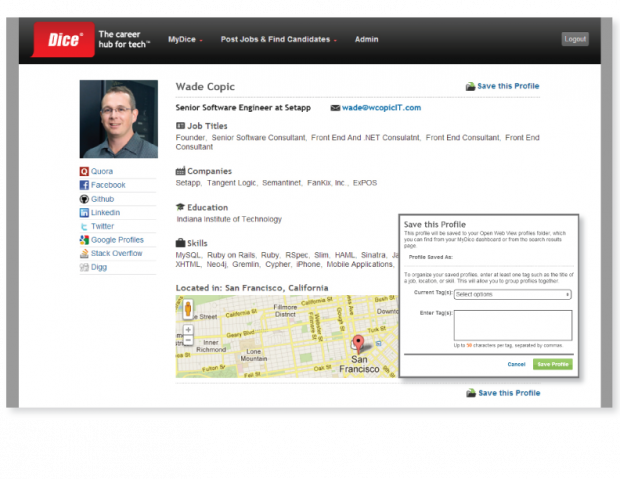Click the Education graduation cap icon
This screenshot has height=479, width=620.
click(x=180, y=207)
